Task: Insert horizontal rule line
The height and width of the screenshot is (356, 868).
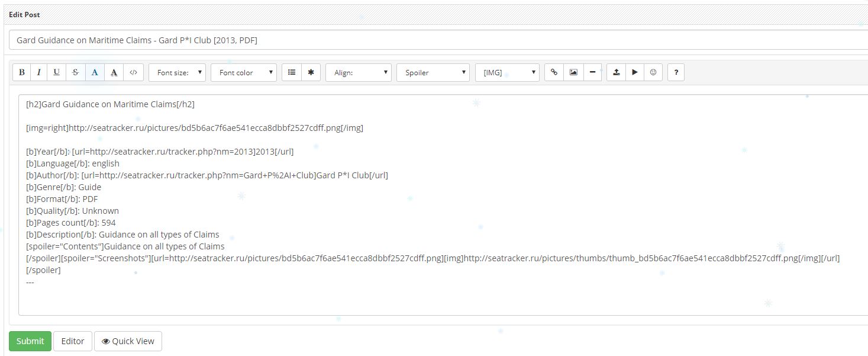Action: [592, 72]
